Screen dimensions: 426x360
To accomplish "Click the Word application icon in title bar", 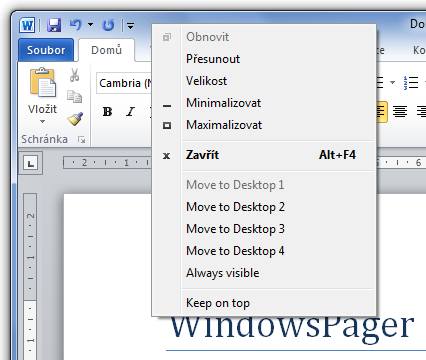I will point(27,25).
